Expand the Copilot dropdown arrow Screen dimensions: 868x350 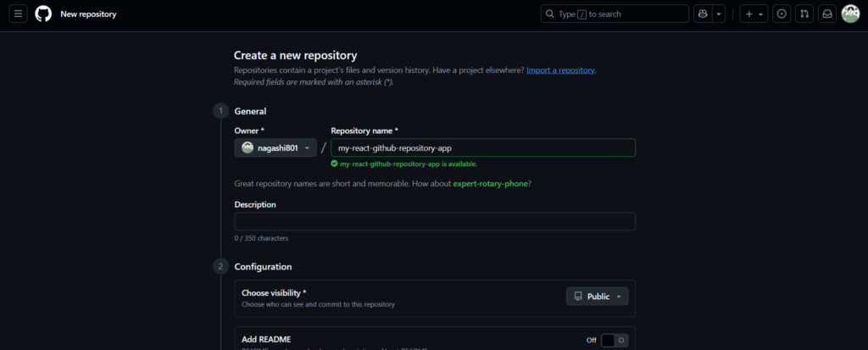click(719, 14)
